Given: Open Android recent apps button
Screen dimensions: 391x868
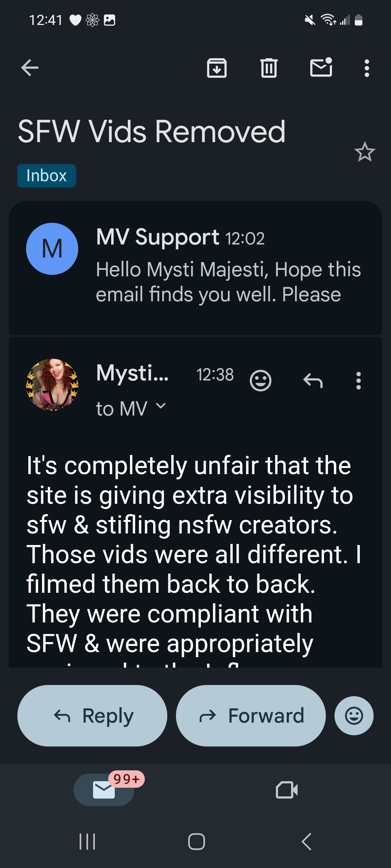Looking at the screenshot, I should [x=87, y=842].
